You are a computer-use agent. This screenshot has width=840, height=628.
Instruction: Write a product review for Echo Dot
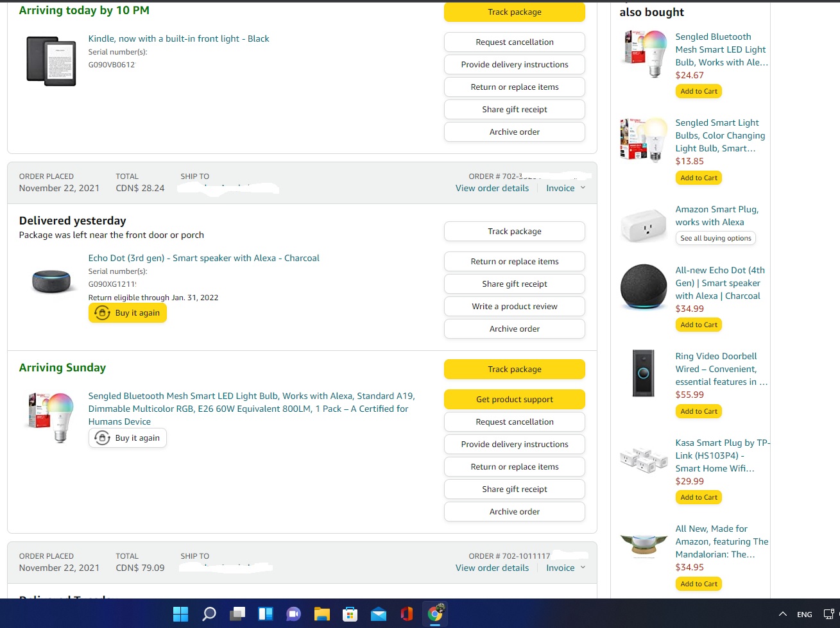(515, 306)
